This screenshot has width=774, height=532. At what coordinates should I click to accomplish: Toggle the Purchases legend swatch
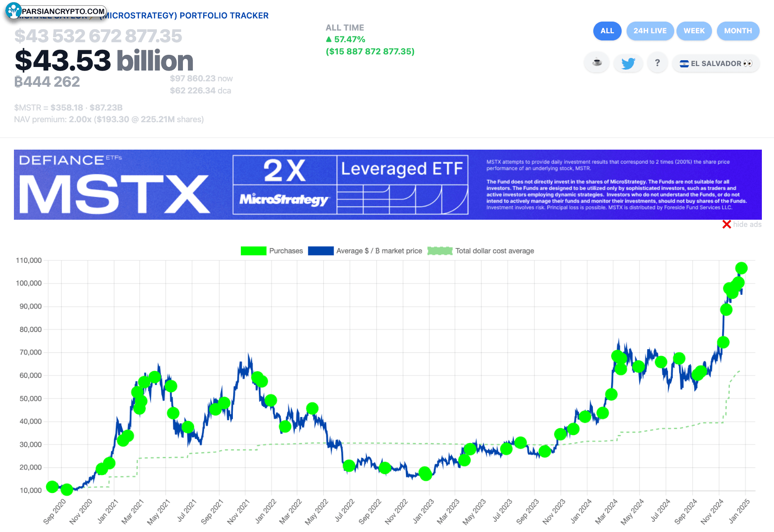(x=254, y=251)
